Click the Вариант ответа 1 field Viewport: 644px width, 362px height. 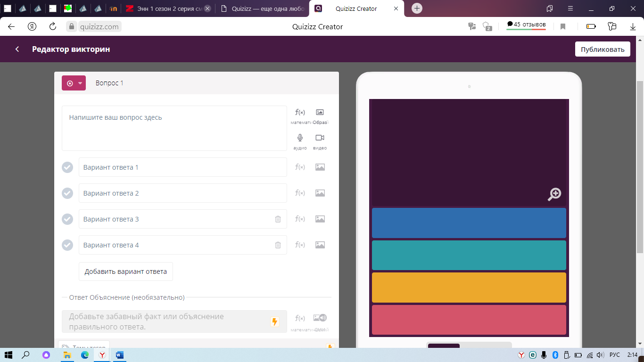point(183,167)
